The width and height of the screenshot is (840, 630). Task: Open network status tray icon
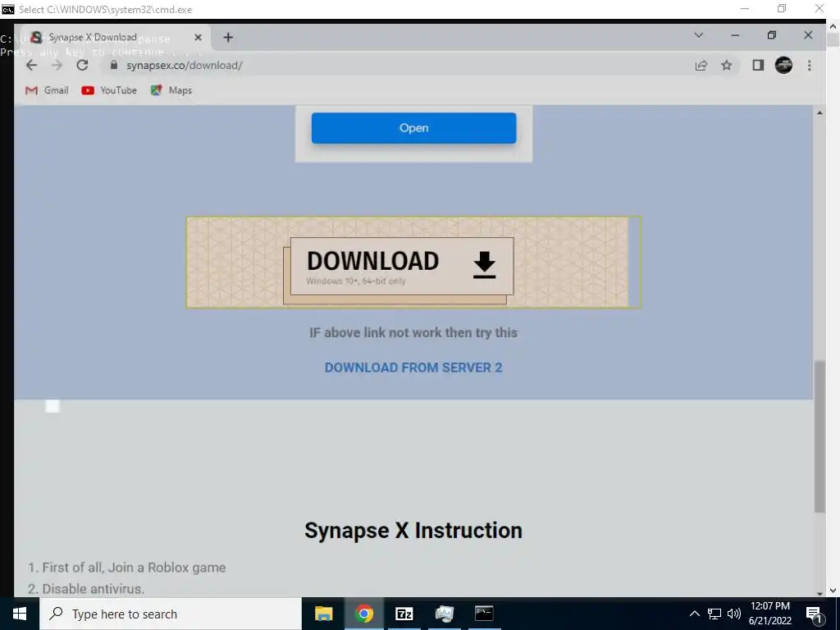tap(714, 614)
